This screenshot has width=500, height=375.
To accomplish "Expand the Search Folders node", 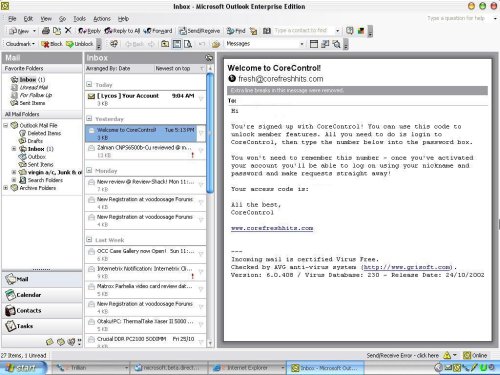I will tap(14, 180).
